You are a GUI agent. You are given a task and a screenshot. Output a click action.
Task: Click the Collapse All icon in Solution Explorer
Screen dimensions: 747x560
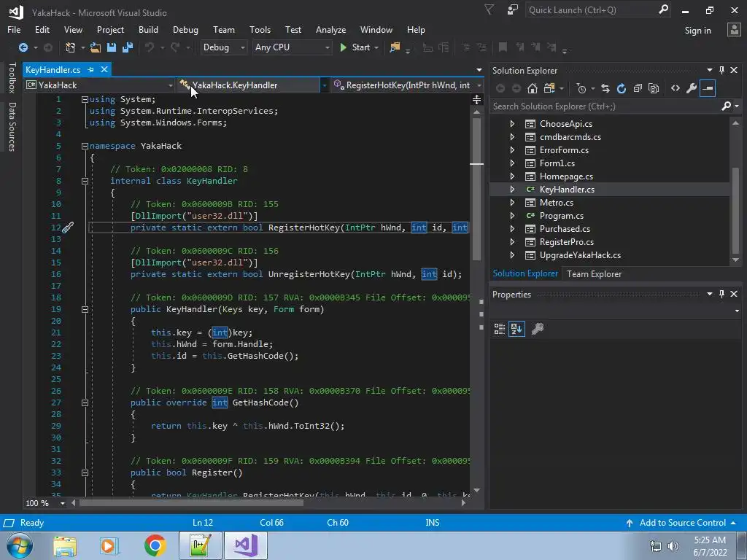(638, 88)
